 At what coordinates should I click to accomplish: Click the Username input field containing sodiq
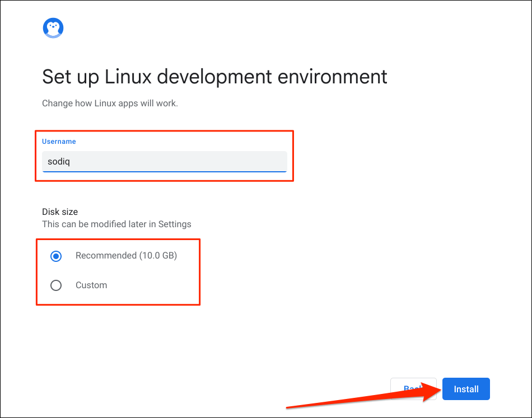[x=164, y=162]
